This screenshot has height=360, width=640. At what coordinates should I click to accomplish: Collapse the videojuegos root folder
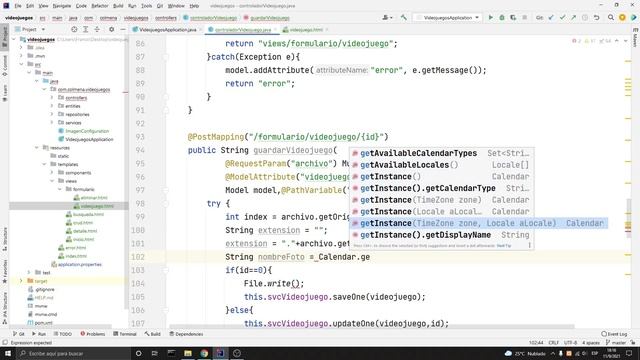tap(14, 40)
